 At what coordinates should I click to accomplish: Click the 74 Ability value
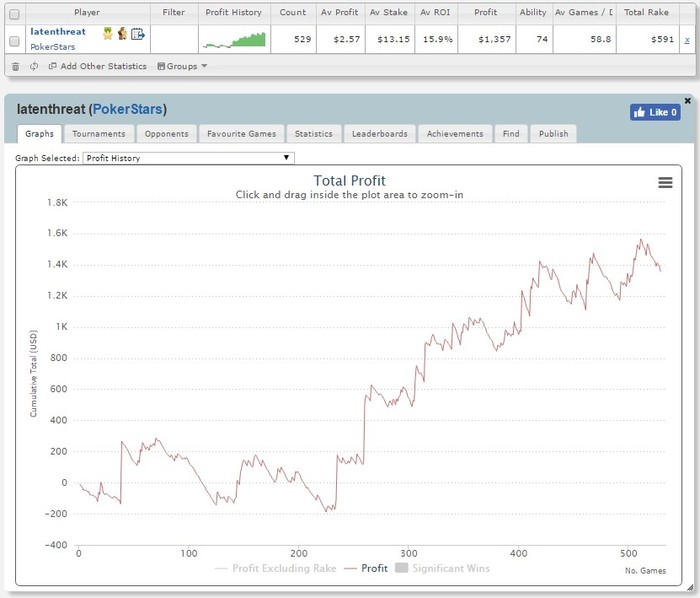(x=542, y=39)
